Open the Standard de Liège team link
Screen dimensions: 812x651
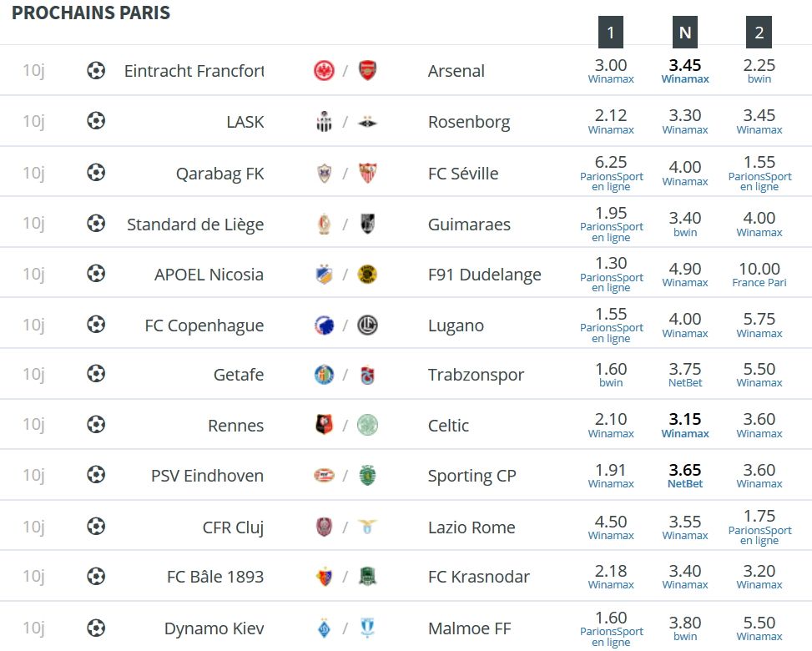coord(195,225)
